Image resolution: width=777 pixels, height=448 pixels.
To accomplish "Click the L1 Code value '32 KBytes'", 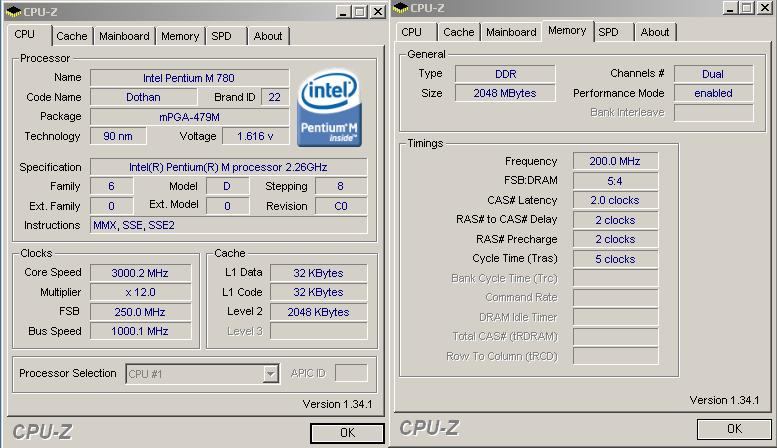I will [x=319, y=292].
